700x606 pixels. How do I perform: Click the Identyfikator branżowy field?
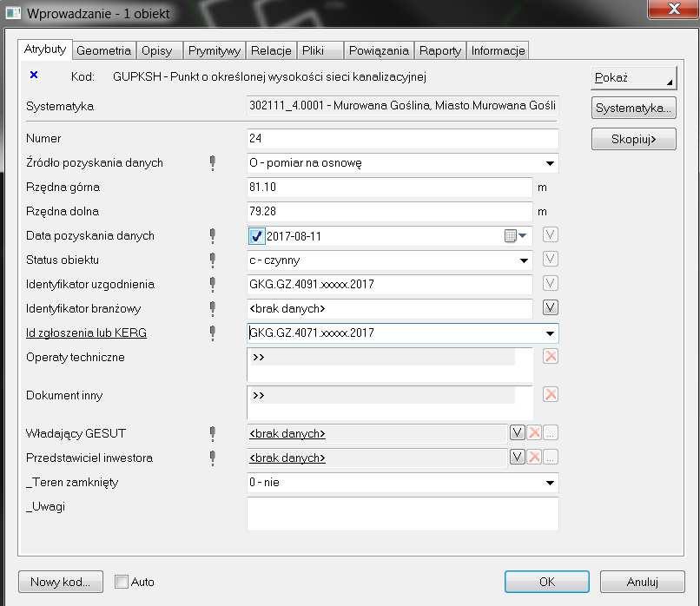coord(389,308)
